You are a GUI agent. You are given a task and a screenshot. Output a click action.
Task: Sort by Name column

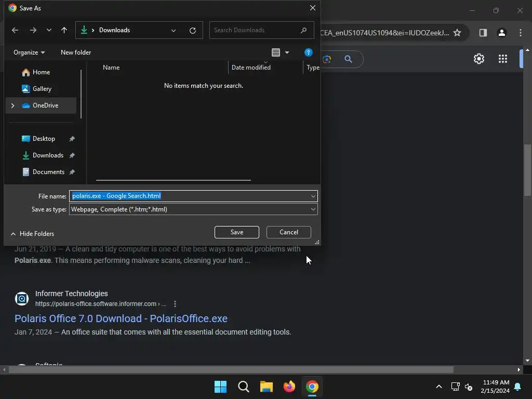pyautogui.click(x=111, y=67)
